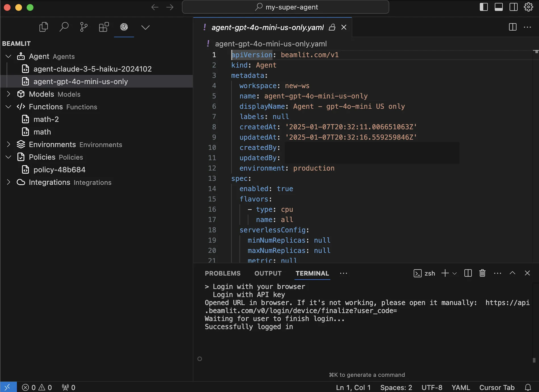The image size is (539, 392).
Task: Click the notifications bell in status bar
Action: tap(528, 387)
